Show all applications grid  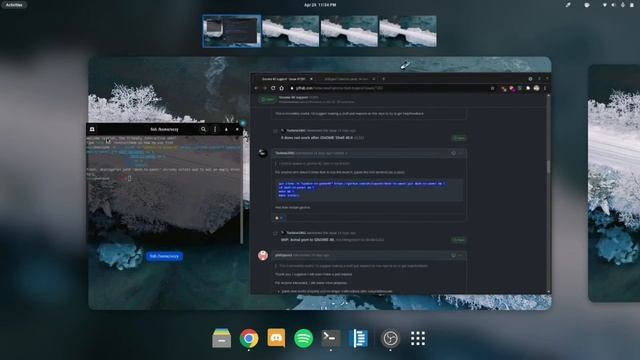[x=418, y=338]
